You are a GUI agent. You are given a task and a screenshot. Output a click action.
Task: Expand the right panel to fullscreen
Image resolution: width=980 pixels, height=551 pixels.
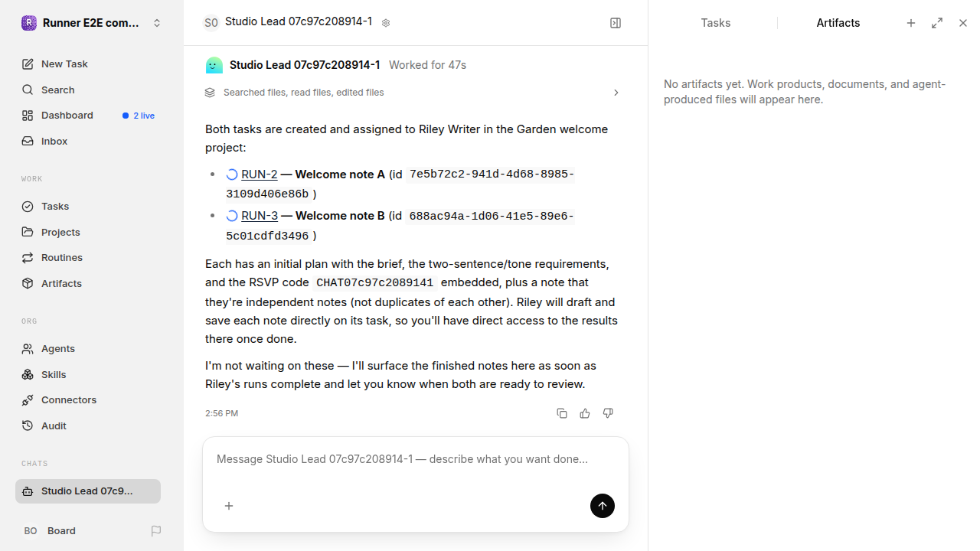coord(937,23)
